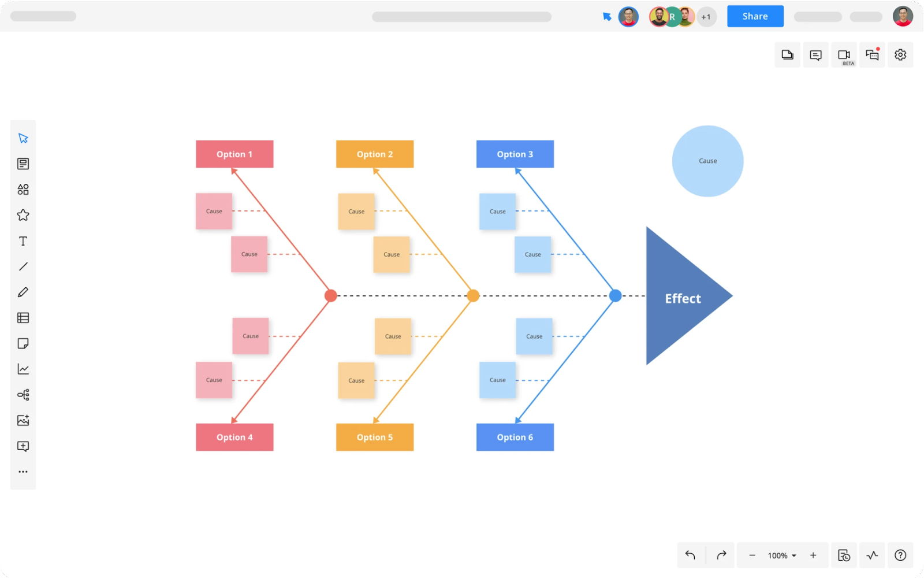924x578 pixels.
Task: Open your profile avatar menu at far right
Action: tap(903, 16)
